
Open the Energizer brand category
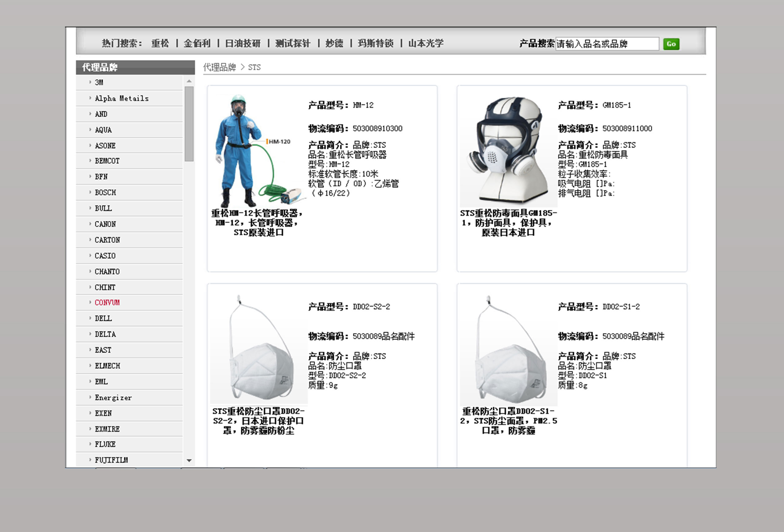click(x=113, y=397)
